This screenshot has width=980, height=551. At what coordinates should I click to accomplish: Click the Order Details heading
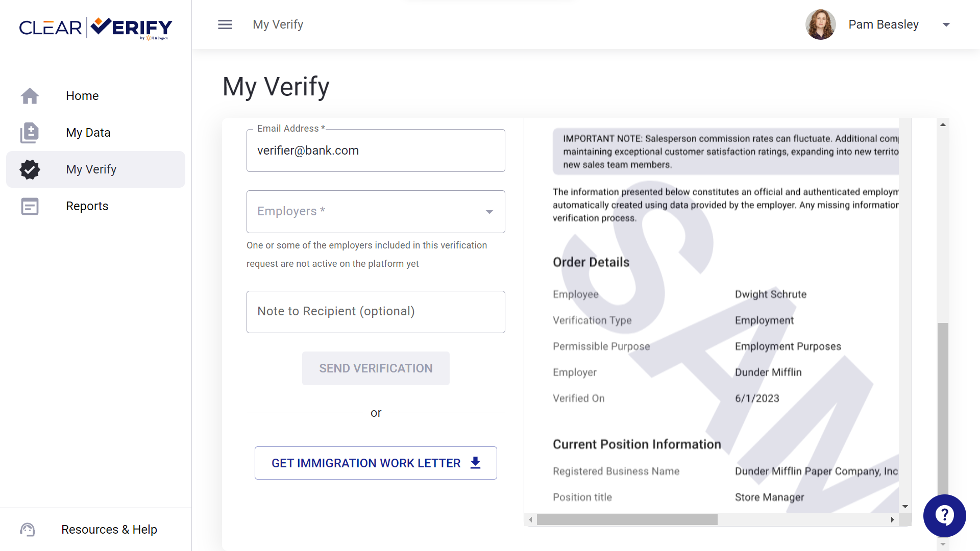point(591,262)
